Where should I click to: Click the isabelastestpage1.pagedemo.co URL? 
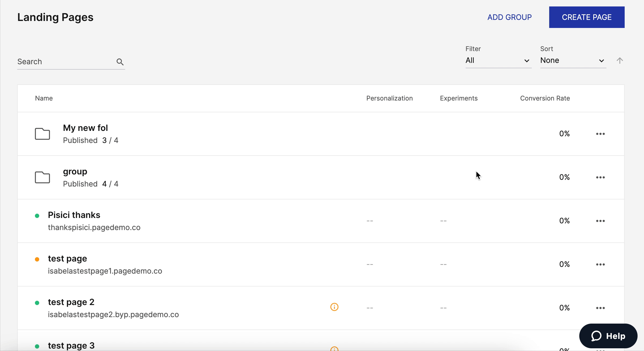click(x=105, y=271)
